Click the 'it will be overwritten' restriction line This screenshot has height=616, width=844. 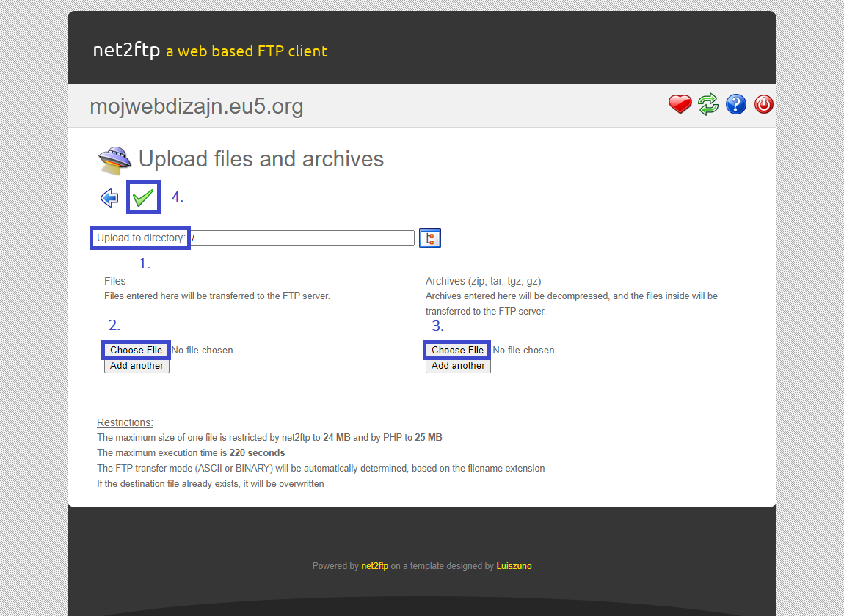click(211, 484)
